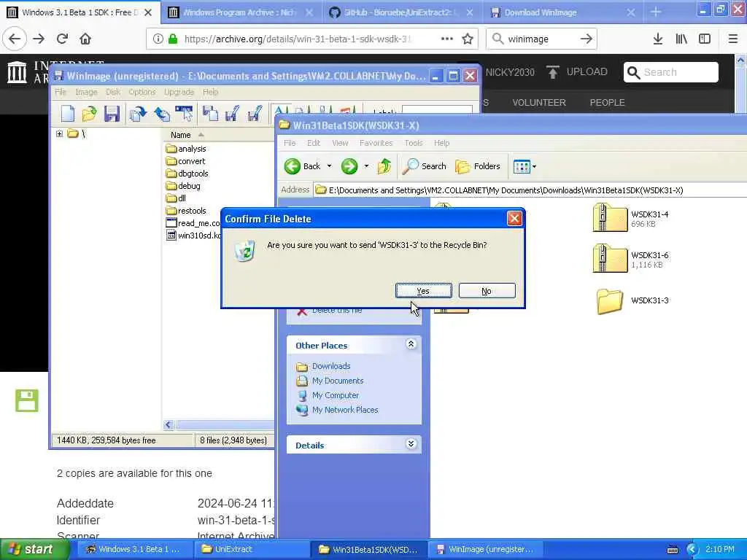The height and width of the screenshot is (560, 747).
Task: Select the WSDK31-6 zip folder
Action: click(631, 260)
